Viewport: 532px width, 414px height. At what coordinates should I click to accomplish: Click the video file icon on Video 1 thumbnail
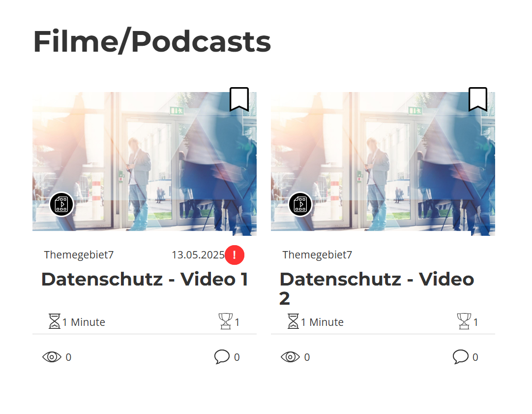click(61, 204)
